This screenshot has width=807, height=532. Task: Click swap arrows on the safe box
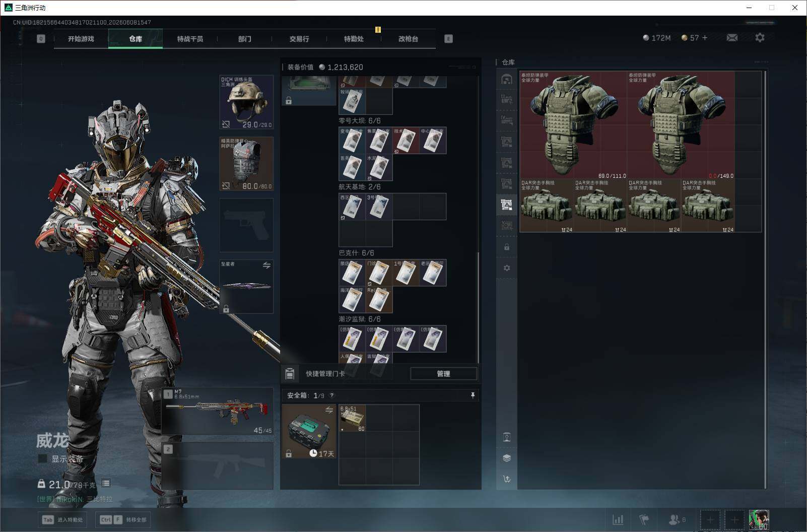[x=329, y=410]
